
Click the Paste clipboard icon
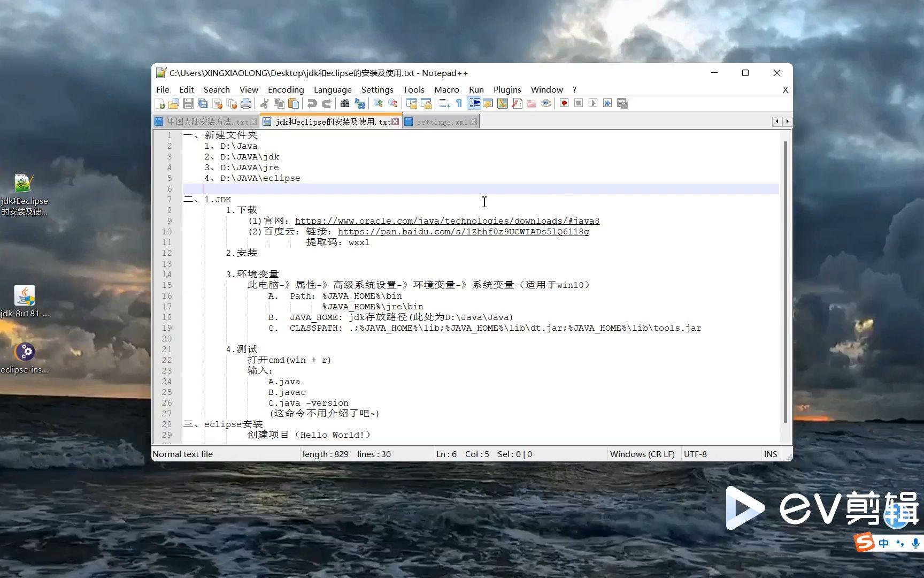(x=293, y=103)
